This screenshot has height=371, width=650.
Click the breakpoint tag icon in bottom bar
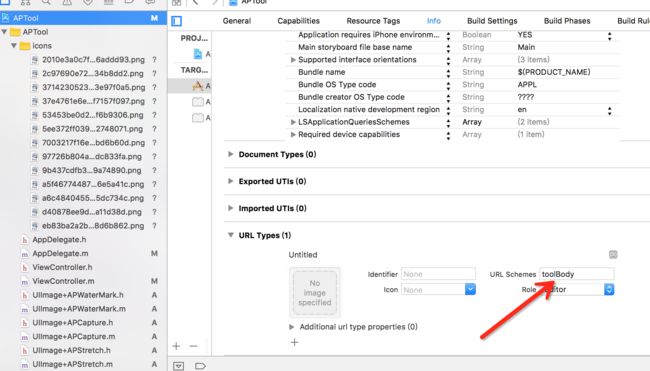(x=200, y=366)
